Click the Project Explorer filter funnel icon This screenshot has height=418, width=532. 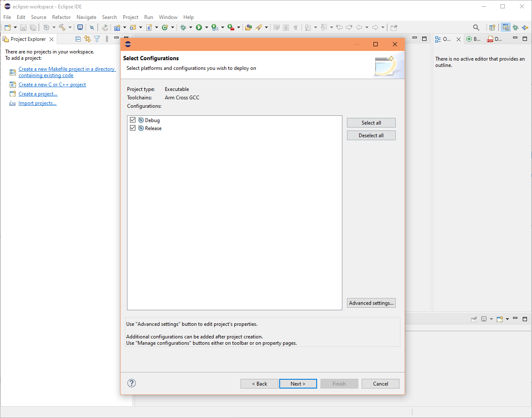click(97, 39)
